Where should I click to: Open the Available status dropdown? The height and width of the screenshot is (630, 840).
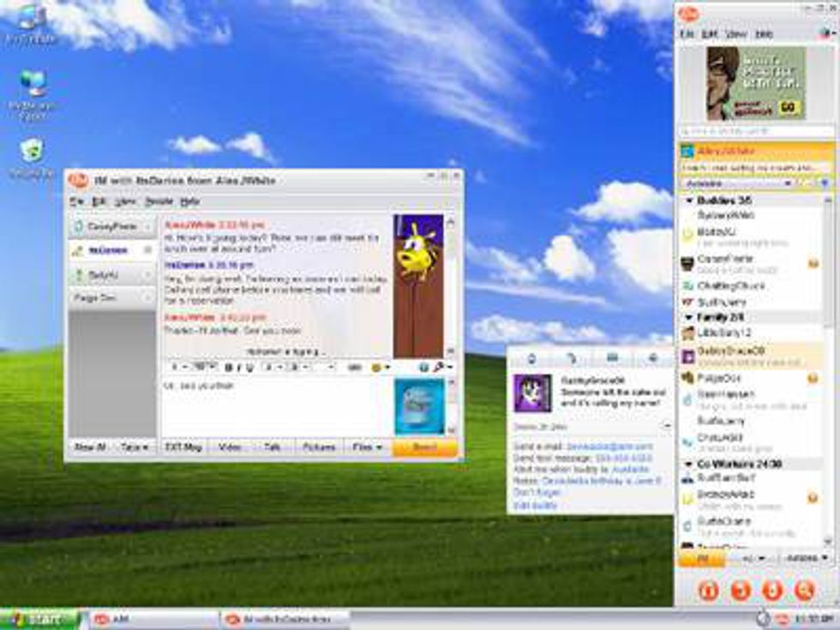[737, 183]
